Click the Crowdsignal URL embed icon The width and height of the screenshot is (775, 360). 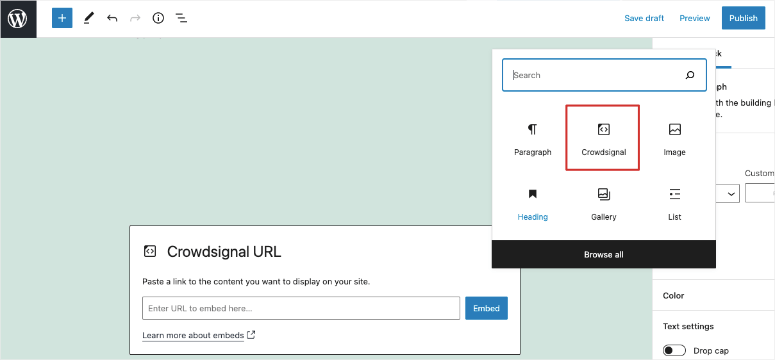tap(150, 251)
